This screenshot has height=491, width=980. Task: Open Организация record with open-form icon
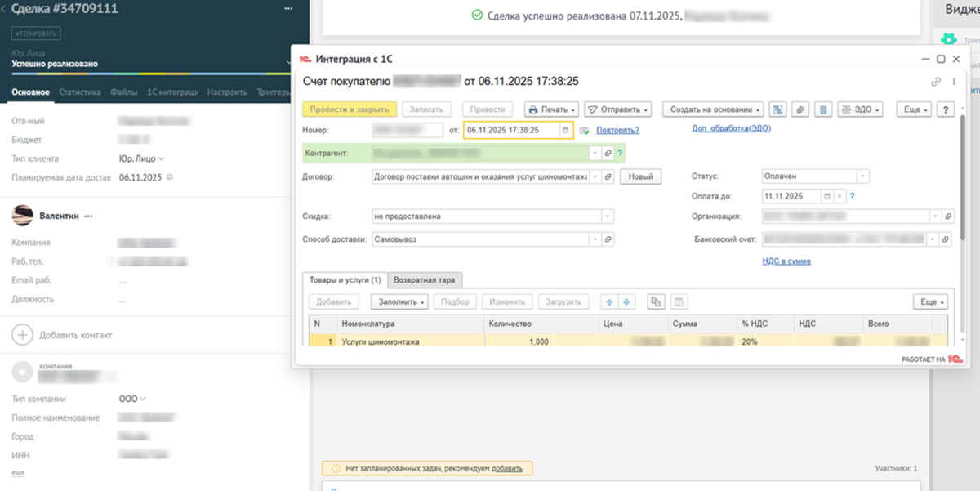[x=947, y=216]
